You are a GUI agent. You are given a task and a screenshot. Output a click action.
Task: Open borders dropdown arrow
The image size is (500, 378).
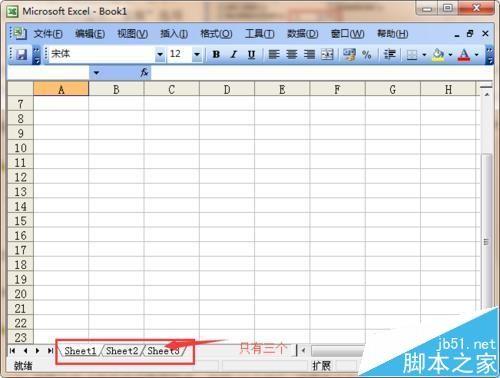click(424, 54)
